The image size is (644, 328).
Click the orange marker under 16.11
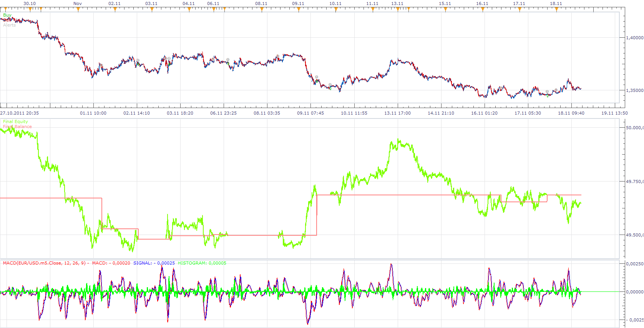[x=483, y=9]
